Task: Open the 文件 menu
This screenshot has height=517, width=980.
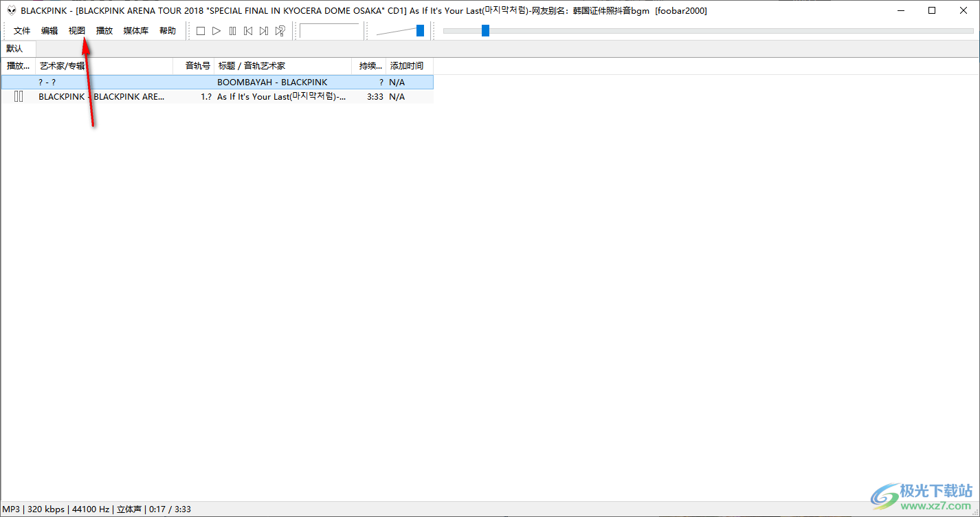Action: click(x=22, y=31)
